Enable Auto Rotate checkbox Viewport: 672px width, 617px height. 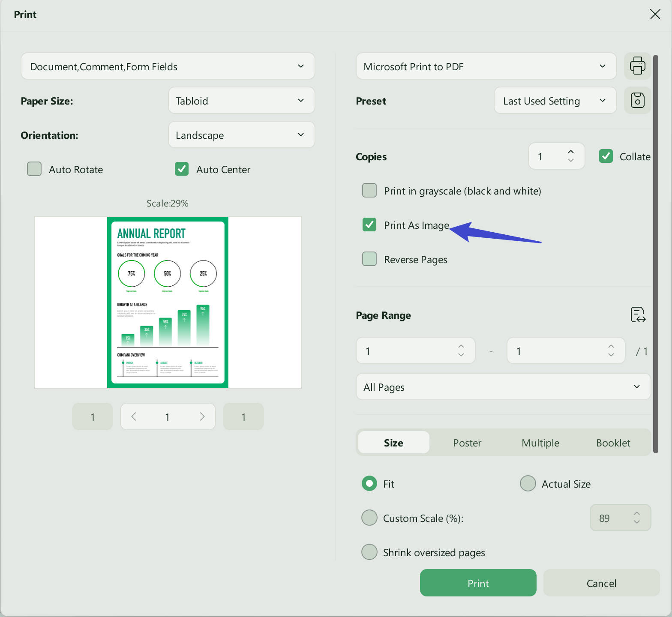pos(34,169)
